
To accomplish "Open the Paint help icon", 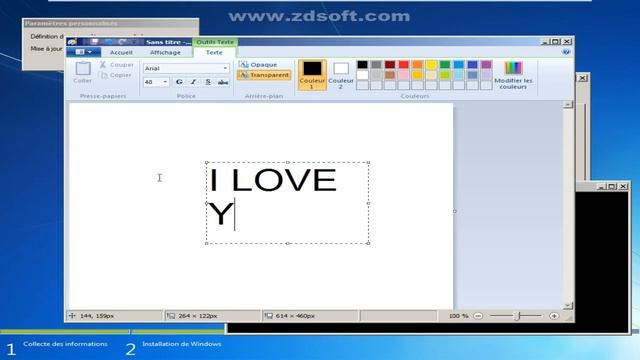I will point(566,52).
